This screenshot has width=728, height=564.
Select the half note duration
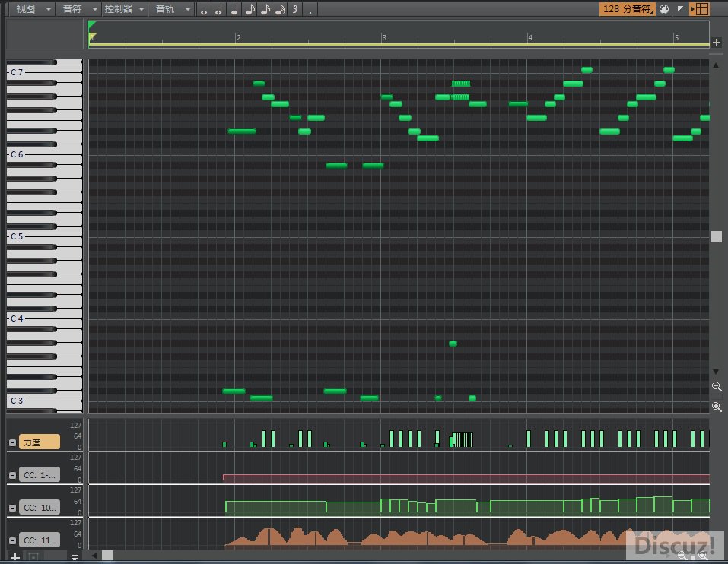coord(218,10)
